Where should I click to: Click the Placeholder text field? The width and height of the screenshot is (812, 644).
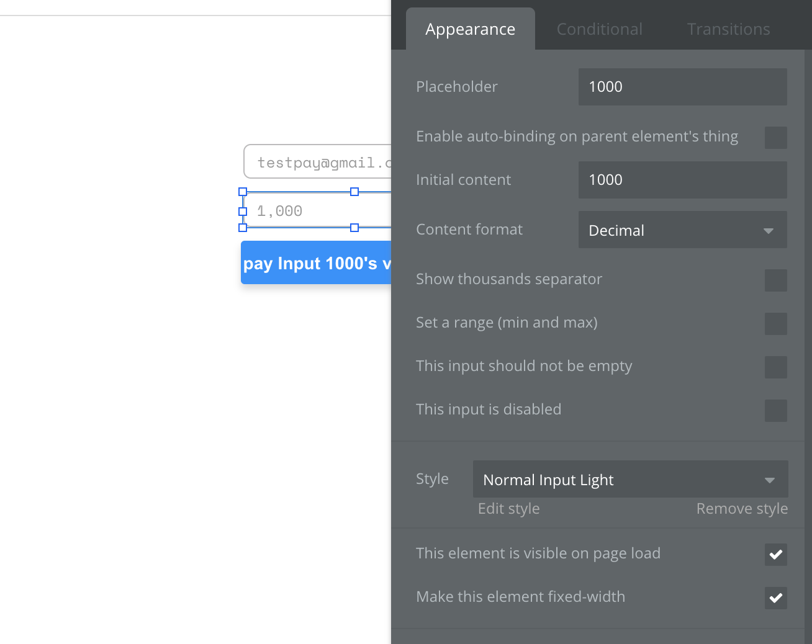click(682, 87)
